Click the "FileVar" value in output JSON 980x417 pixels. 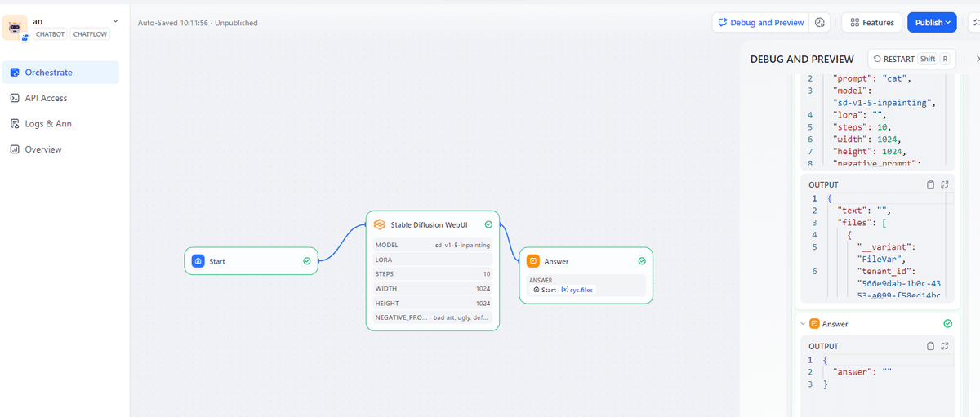coord(880,258)
